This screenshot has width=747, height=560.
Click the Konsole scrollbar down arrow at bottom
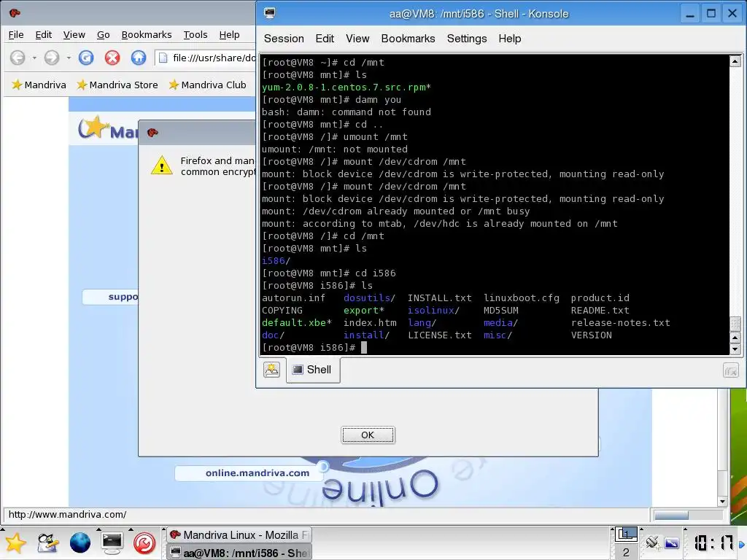click(x=735, y=349)
